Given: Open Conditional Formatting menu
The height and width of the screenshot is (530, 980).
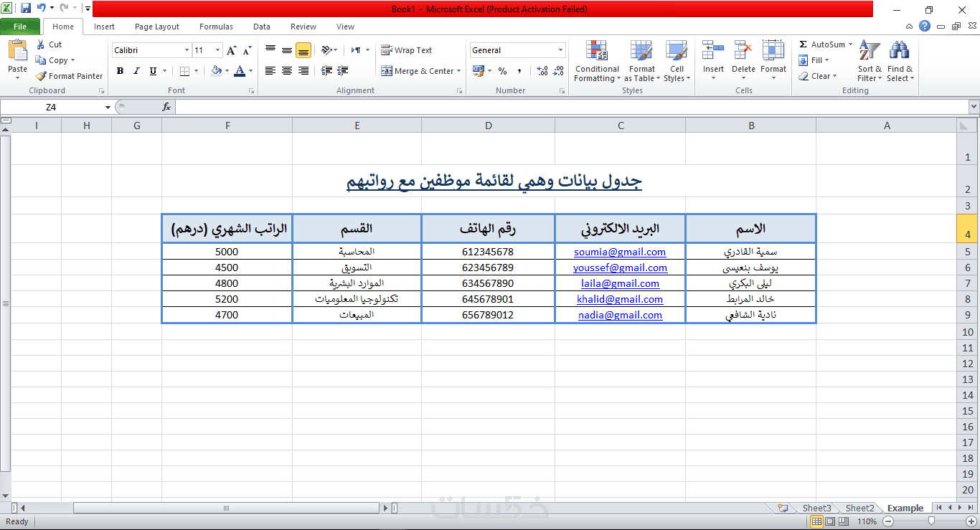Looking at the screenshot, I should point(596,61).
